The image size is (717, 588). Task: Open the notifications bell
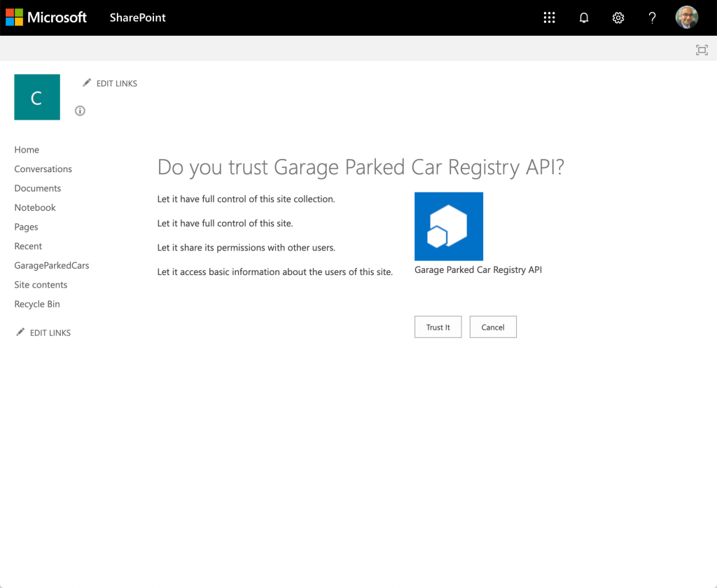[x=584, y=18]
